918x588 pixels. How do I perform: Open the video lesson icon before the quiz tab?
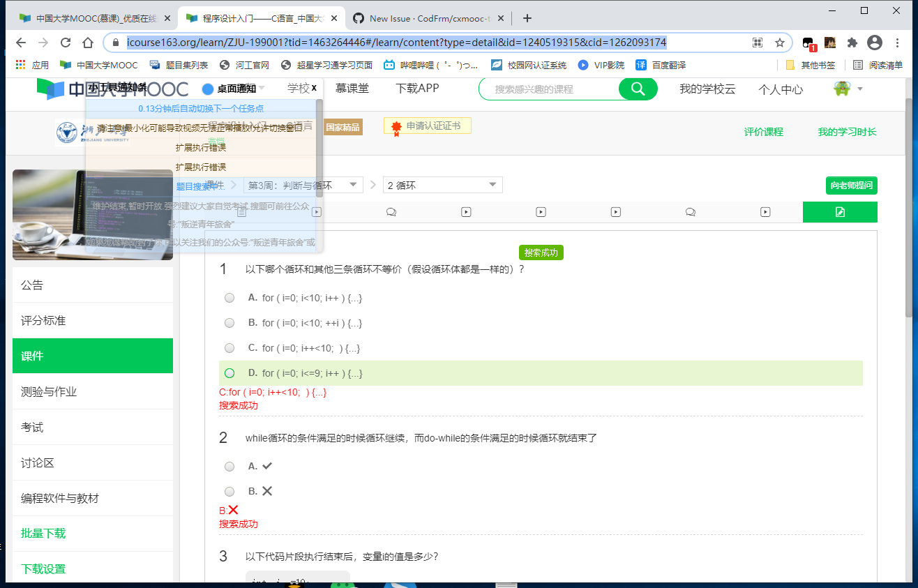point(765,212)
